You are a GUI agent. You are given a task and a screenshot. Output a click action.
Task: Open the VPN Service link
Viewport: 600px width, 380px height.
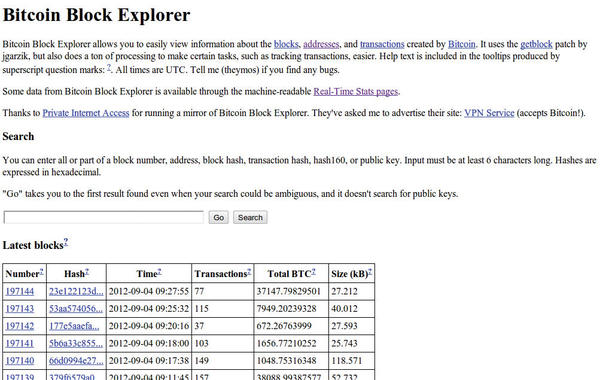coord(489,113)
